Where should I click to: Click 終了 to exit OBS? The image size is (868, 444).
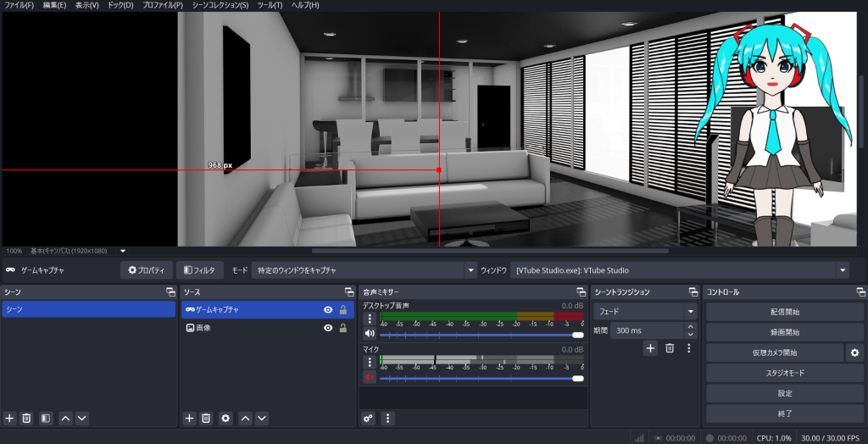pos(785,413)
